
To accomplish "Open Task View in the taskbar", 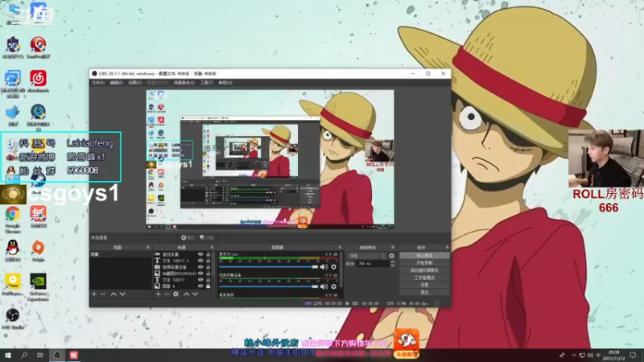I will click(39, 355).
